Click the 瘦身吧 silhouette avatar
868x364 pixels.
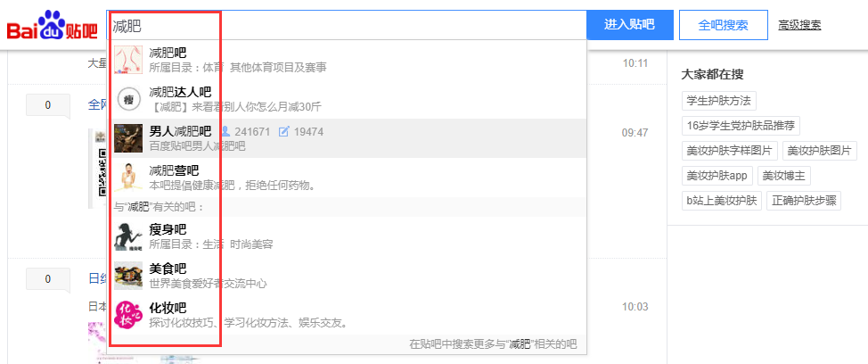pos(128,236)
